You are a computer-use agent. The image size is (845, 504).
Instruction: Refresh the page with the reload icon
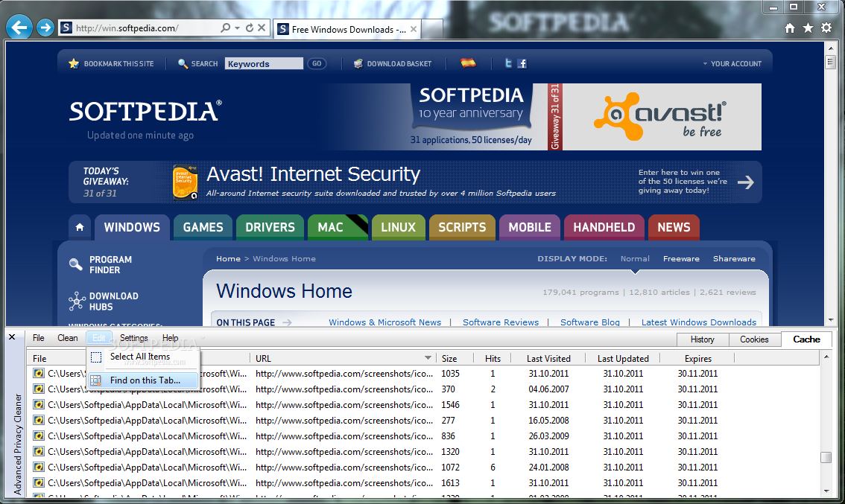click(249, 28)
